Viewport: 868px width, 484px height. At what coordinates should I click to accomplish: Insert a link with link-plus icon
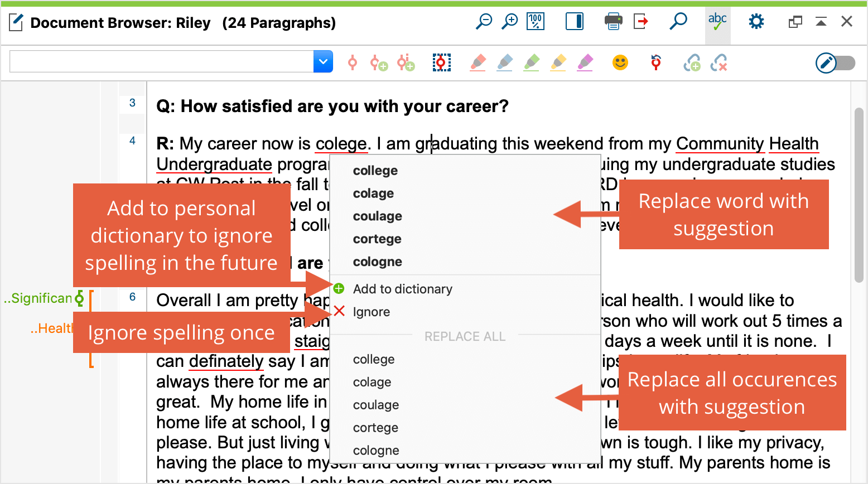tap(692, 62)
